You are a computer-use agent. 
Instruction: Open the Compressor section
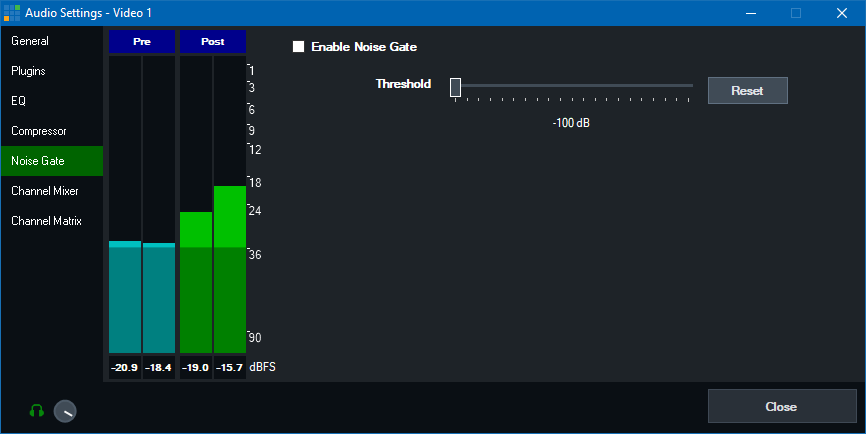coord(38,131)
